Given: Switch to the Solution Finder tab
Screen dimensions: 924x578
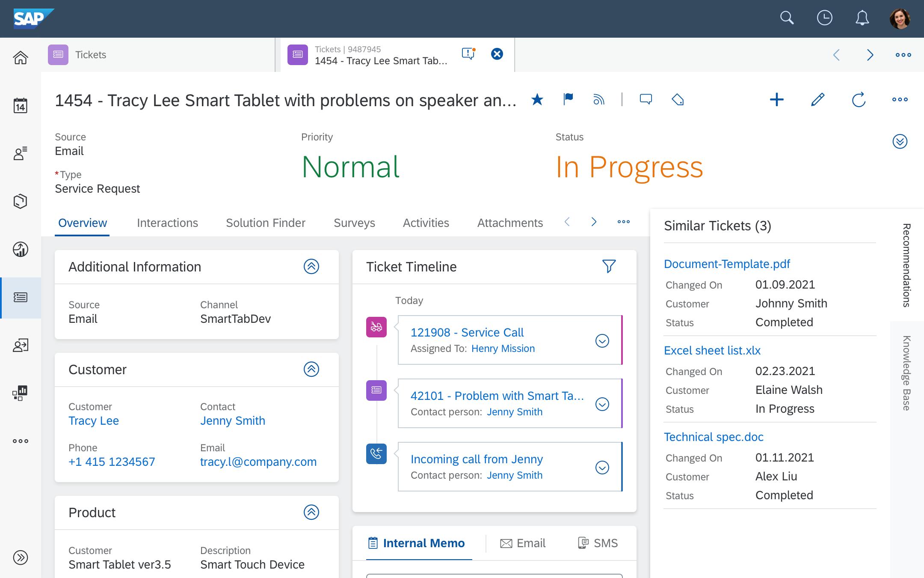Looking at the screenshot, I should click(265, 223).
